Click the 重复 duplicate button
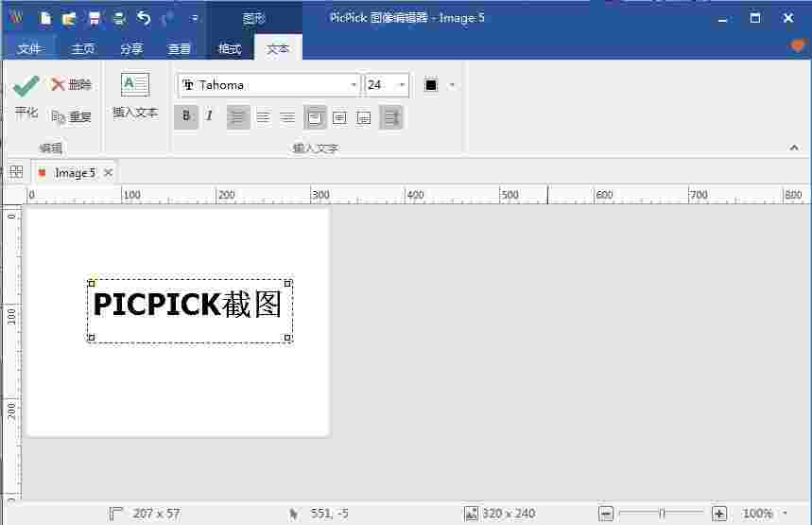The width and height of the screenshot is (812, 525). click(x=72, y=116)
